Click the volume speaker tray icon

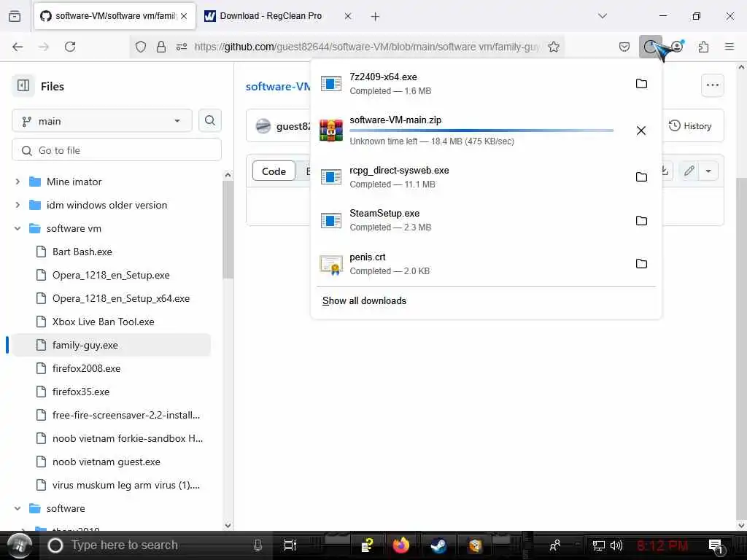tap(616, 545)
